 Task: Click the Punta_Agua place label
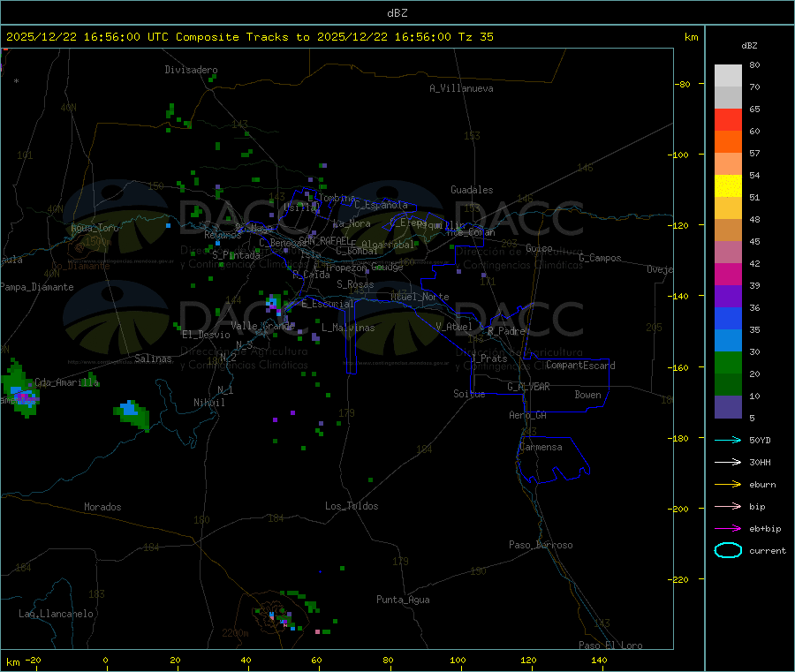coord(403,600)
